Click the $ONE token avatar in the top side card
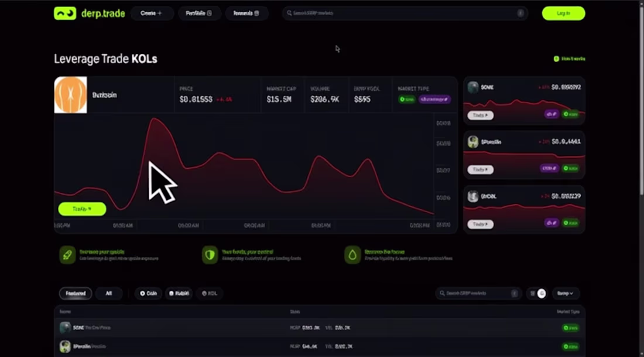644x357 pixels. pyautogui.click(x=473, y=87)
